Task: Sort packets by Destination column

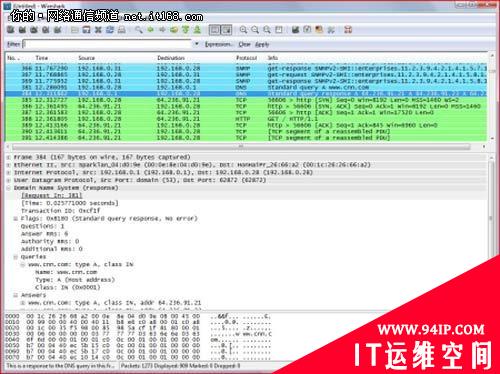Action: 171,58
